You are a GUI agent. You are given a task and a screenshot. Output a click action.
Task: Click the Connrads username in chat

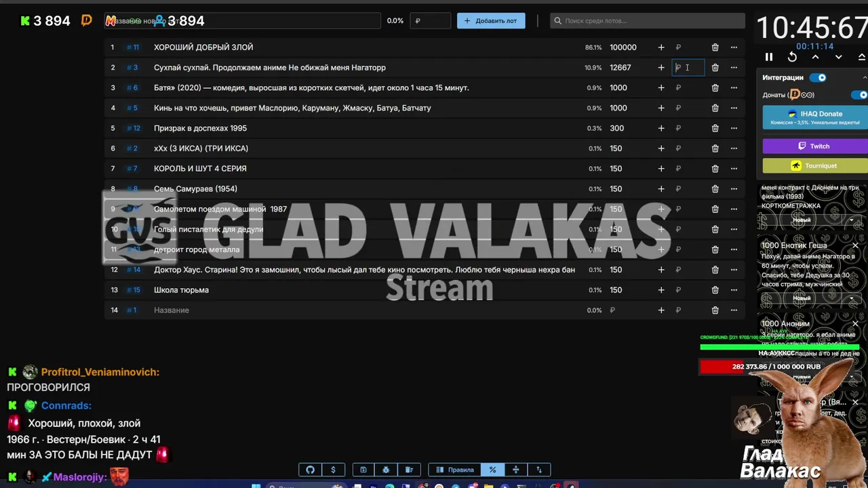click(66, 405)
